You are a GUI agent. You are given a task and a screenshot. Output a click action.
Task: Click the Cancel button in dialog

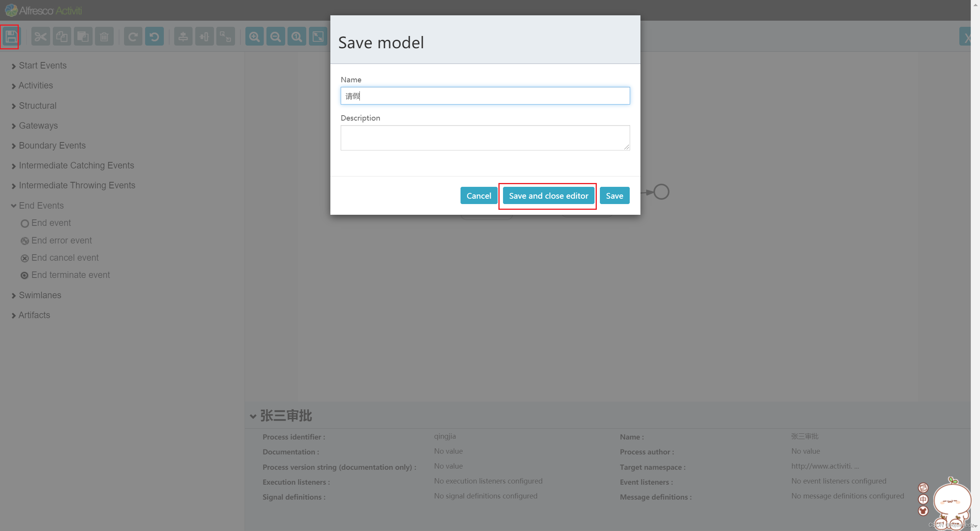479,196
